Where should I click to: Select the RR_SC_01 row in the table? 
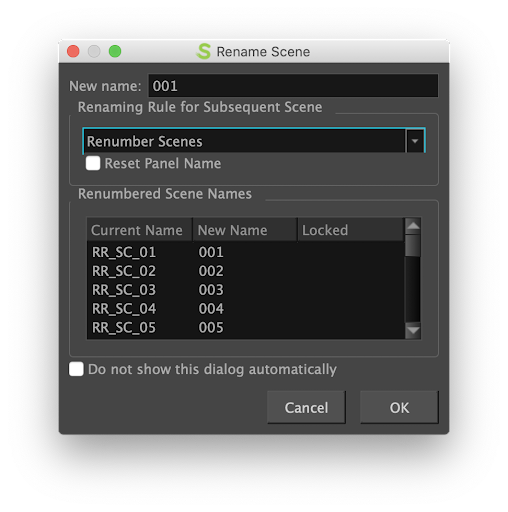point(246,252)
